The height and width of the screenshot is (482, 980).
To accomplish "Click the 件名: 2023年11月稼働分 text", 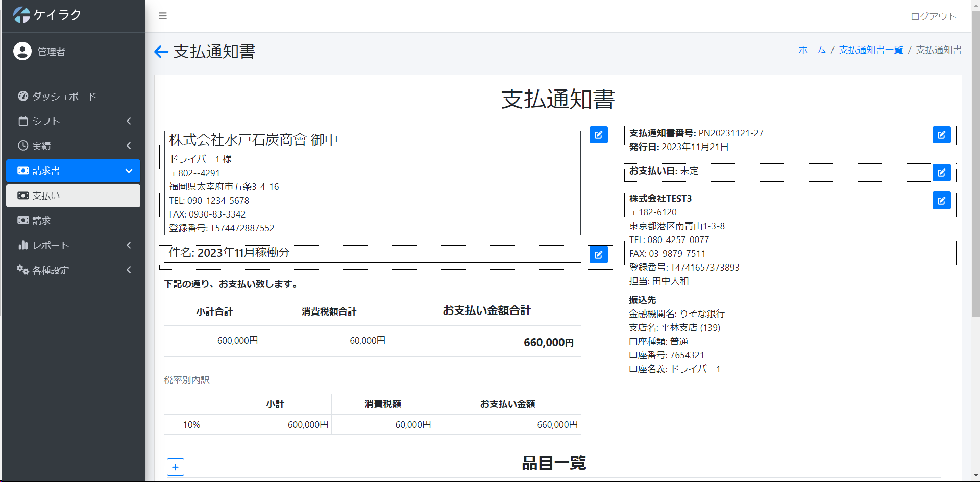I will (229, 252).
